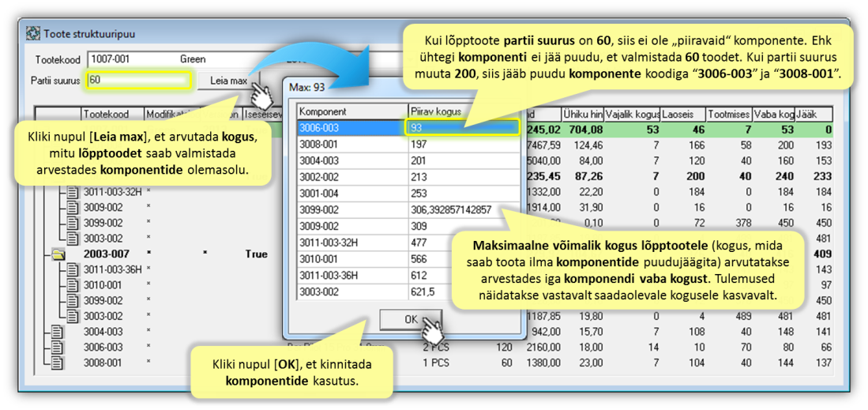Select 3011-003-32H in the structure tree
Screen dimensions: 868x410
pyautogui.click(x=112, y=192)
